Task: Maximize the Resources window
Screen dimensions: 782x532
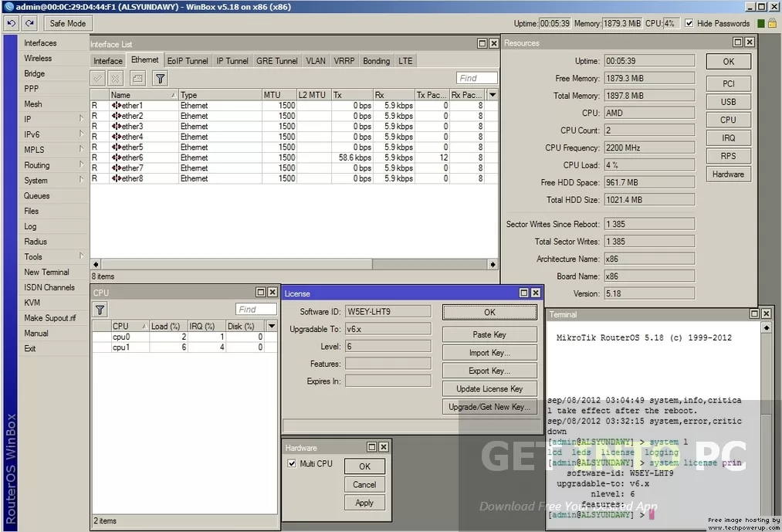Action: point(738,42)
